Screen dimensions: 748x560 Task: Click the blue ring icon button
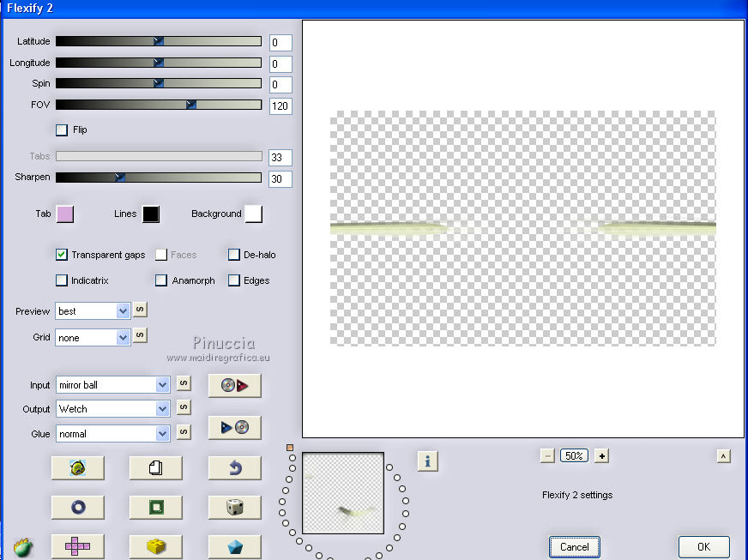coord(78,507)
